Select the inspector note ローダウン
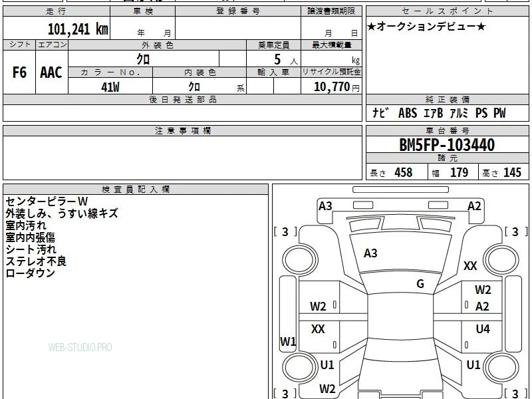This screenshot has width=532, height=399. pos(30,273)
